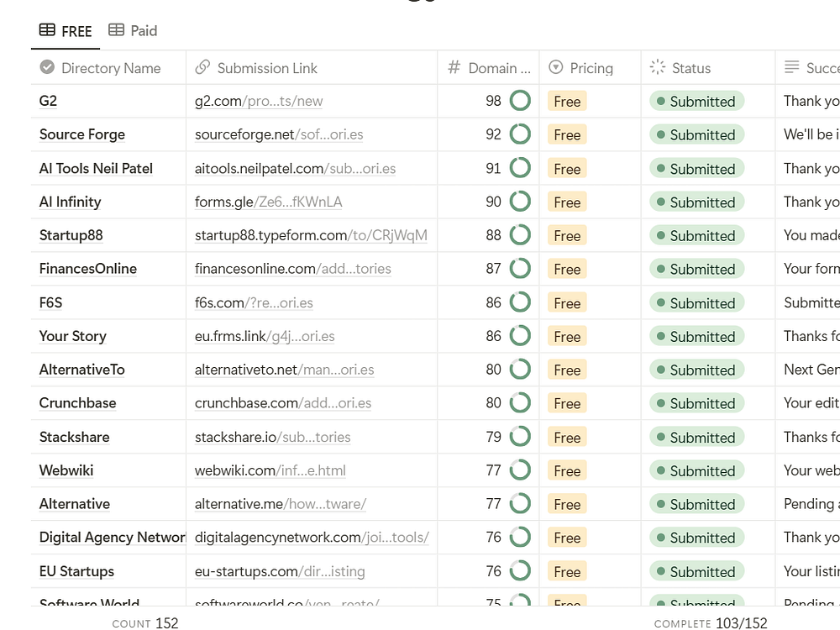Click the AlternativeTo directory name cell

click(81, 370)
